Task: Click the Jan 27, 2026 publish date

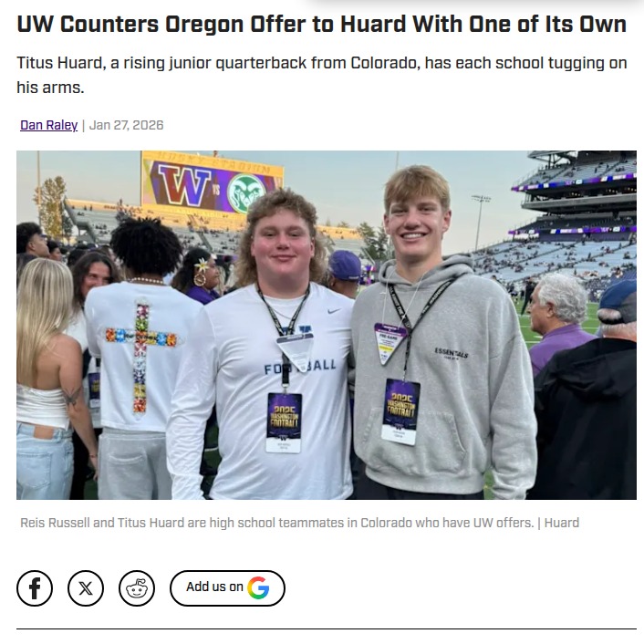Action: (x=126, y=125)
